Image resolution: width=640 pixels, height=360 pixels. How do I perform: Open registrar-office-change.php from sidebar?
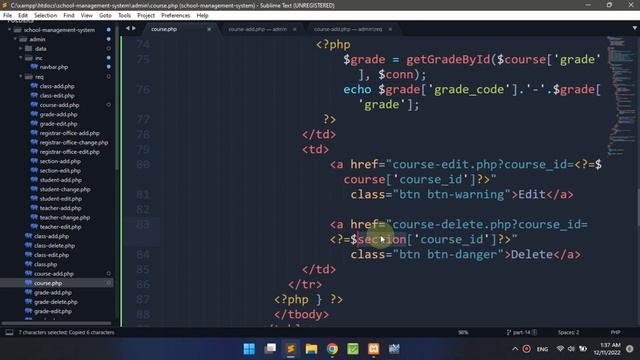tap(74, 142)
